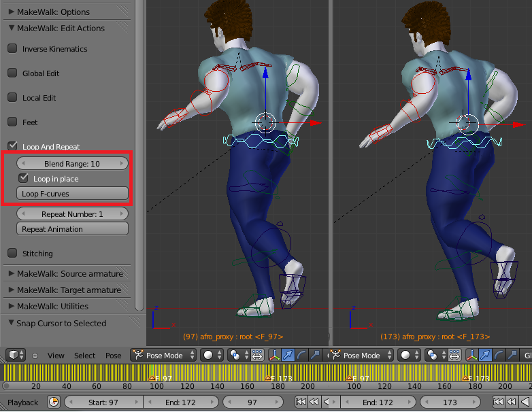
Task: Enable the Inverse Kinematics checkbox
Action: click(12, 49)
